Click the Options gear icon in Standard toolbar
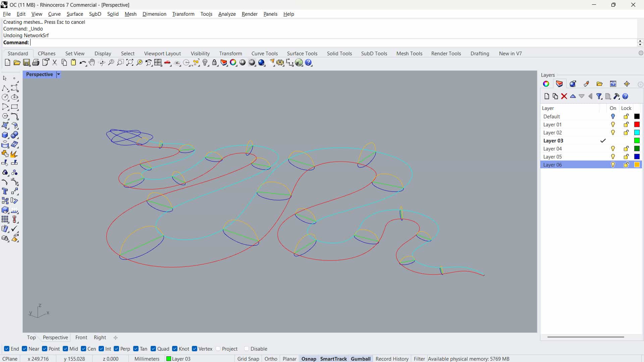This screenshot has width=644, height=362. click(280, 63)
